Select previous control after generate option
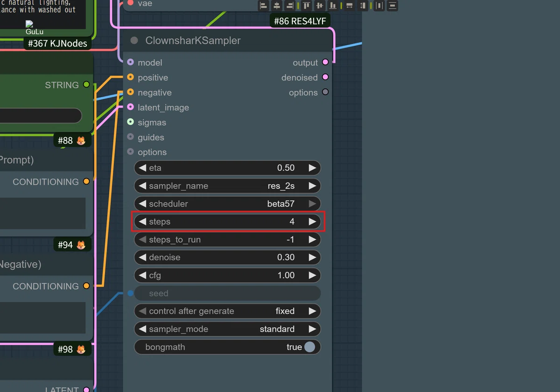 142,311
